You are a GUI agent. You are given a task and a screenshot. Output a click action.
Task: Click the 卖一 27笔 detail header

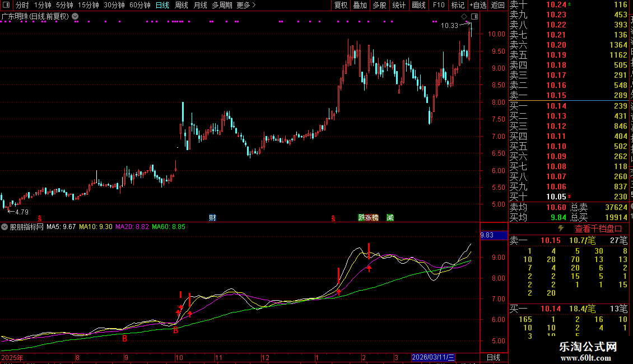coord(569,240)
